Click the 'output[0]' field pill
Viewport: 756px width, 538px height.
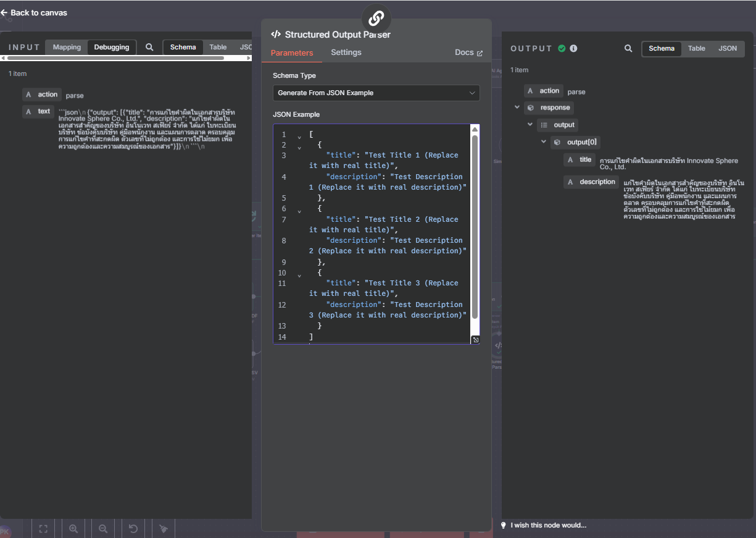tap(575, 142)
